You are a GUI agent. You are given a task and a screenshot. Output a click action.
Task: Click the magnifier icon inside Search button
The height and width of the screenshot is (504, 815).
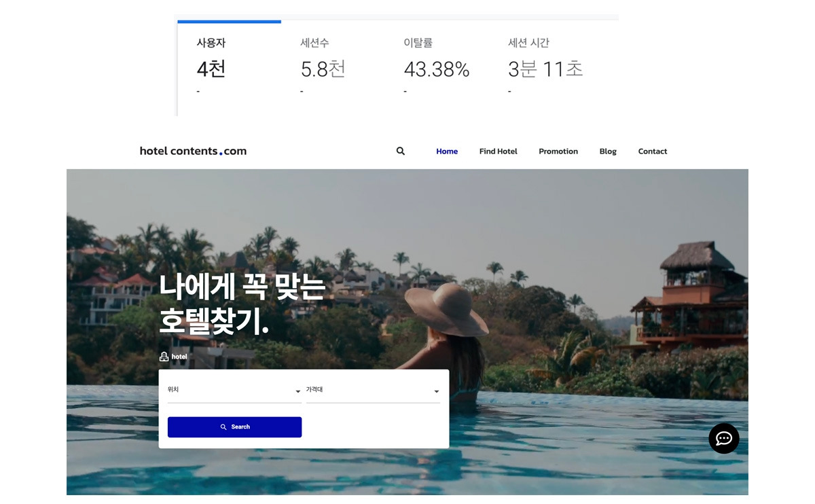(223, 427)
